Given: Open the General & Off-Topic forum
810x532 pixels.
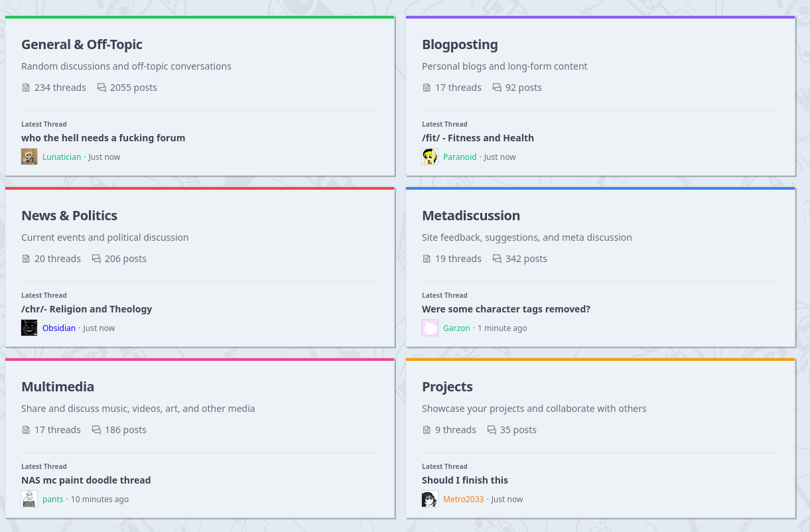Looking at the screenshot, I should pyautogui.click(x=82, y=44).
